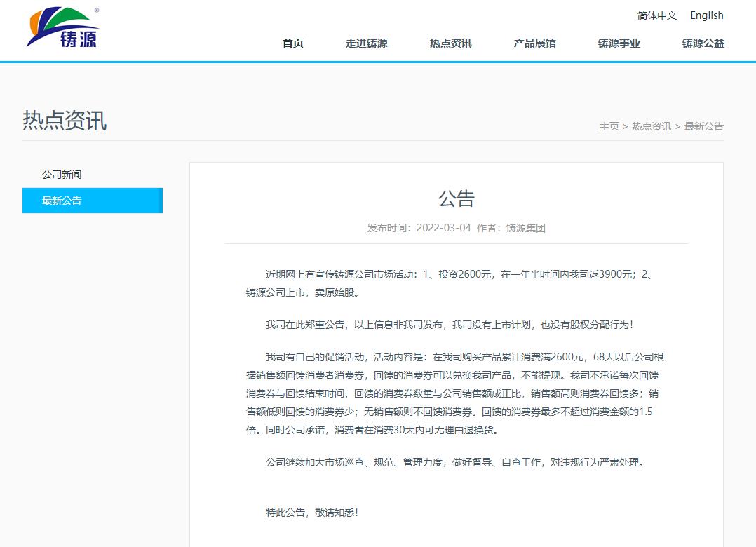Click the 铸源 company logo
The width and height of the screenshot is (756, 547).
(x=62, y=27)
